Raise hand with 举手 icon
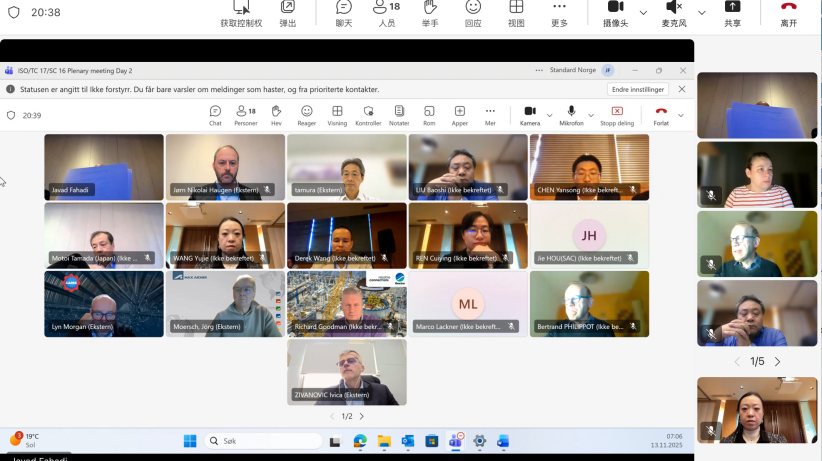The width and height of the screenshot is (822, 461). 430,7
